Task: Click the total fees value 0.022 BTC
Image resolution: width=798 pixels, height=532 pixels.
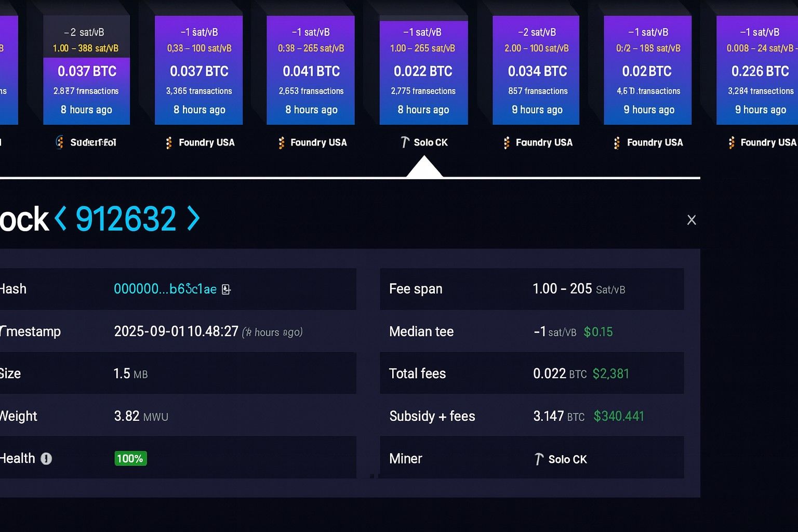Action: (560, 374)
